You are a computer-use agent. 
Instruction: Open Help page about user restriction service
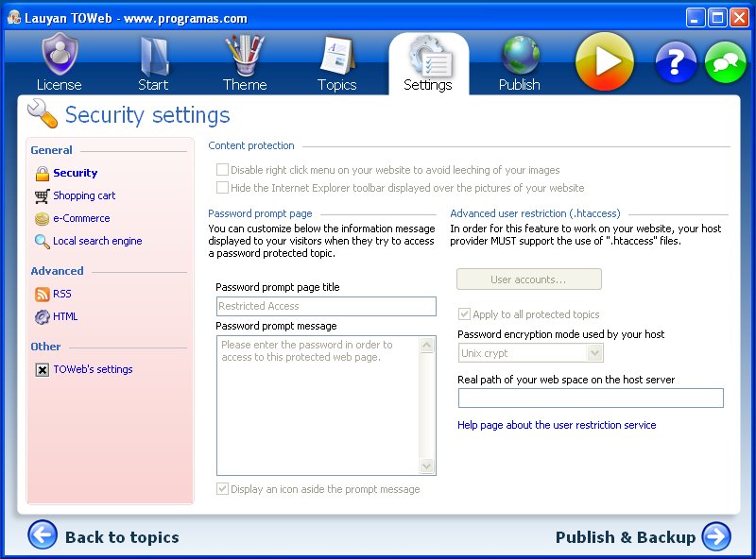557,425
